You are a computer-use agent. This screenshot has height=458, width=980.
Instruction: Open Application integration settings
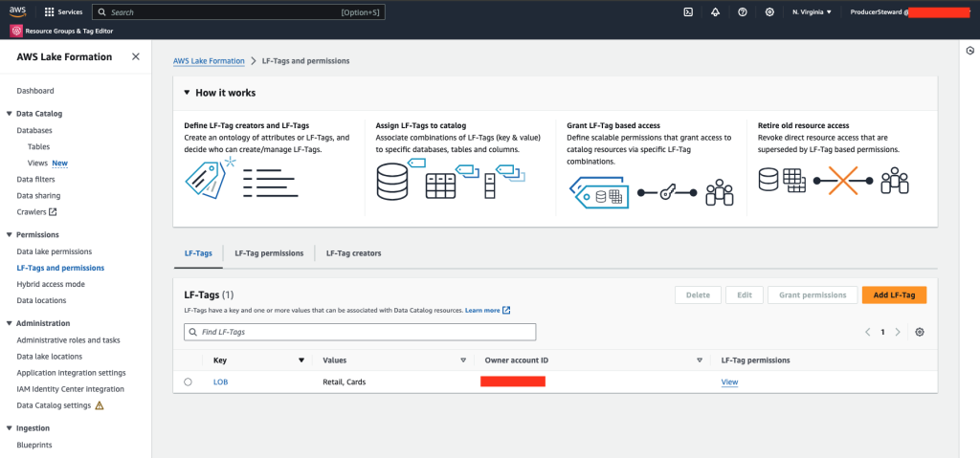pos(71,373)
